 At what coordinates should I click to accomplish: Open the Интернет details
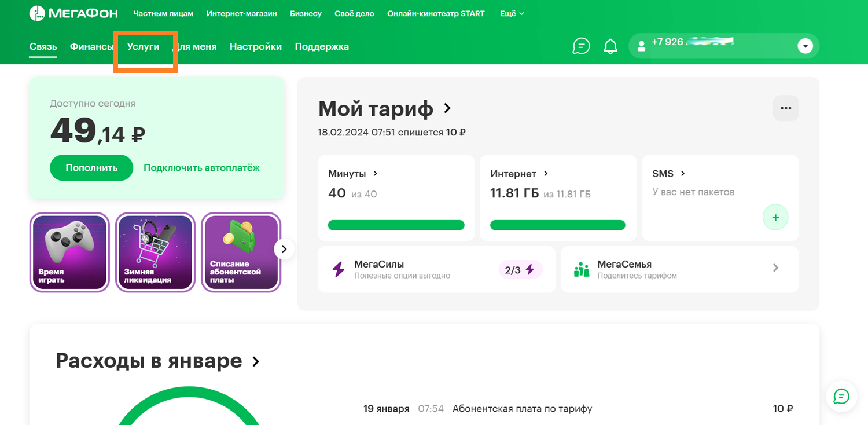point(519,174)
